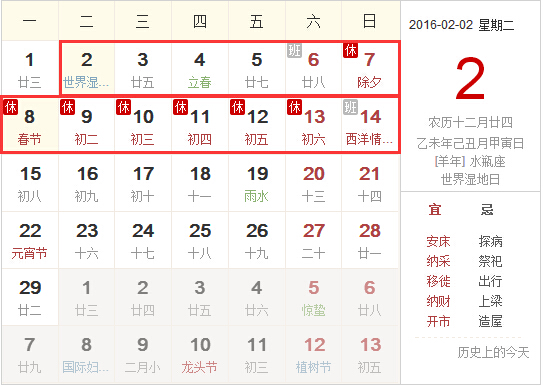Image resolution: width=544 pixels, height=388 pixels.
Task: Select February 4 立春 cell
Action: click(200, 68)
